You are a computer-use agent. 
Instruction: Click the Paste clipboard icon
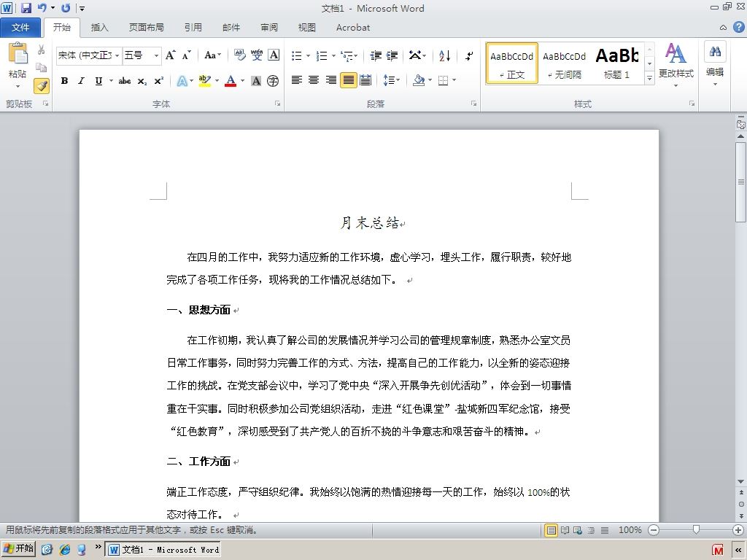pos(18,53)
